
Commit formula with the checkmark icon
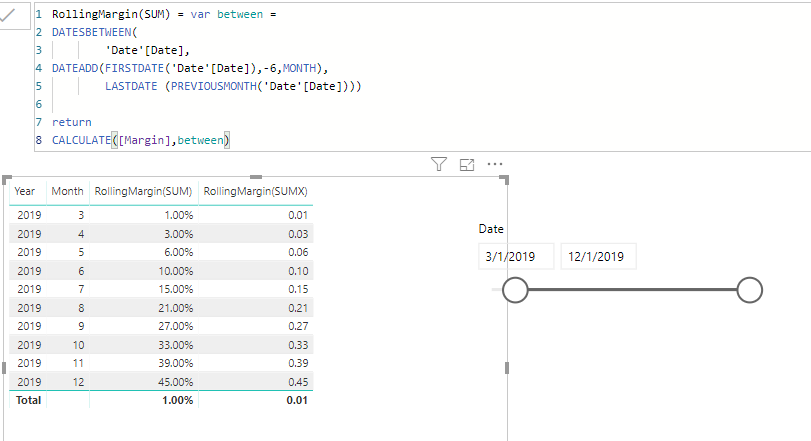click(7, 16)
